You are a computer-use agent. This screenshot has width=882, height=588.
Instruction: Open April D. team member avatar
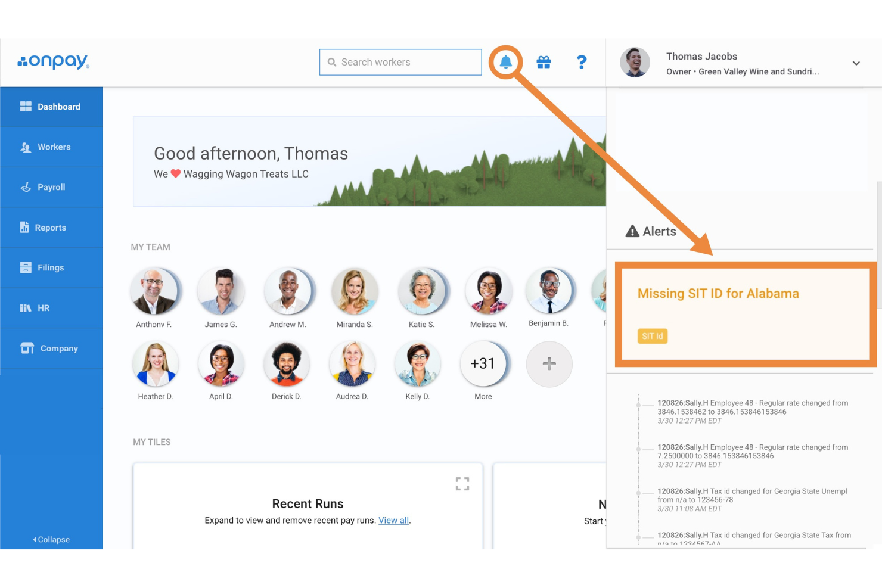pyautogui.click(x=220, y=363)
